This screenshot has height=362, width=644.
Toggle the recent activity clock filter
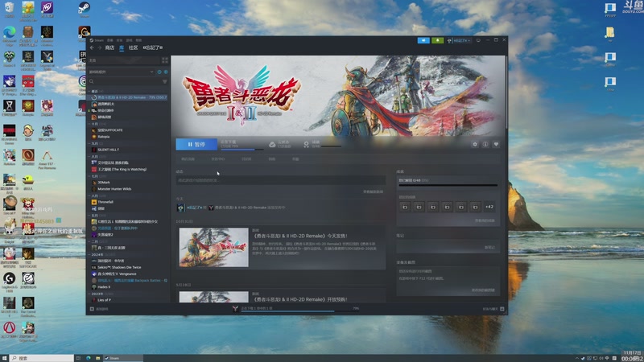pyautogui.click(x=159, y=72)
